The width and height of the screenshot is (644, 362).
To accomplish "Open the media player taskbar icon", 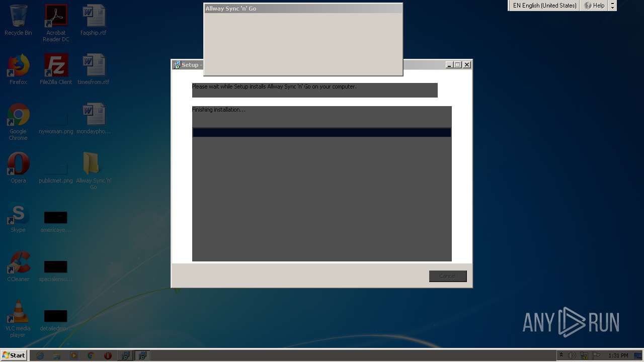I will (74, 355).
